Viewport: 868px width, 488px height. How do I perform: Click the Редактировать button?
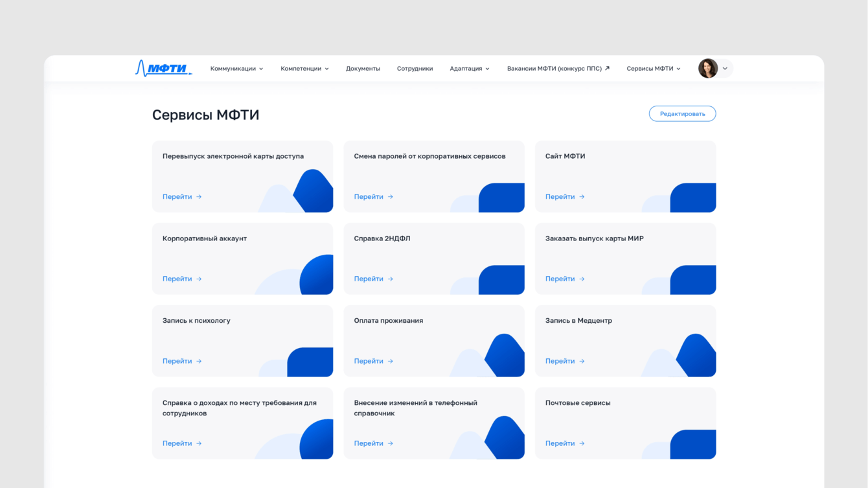point(682,113)
